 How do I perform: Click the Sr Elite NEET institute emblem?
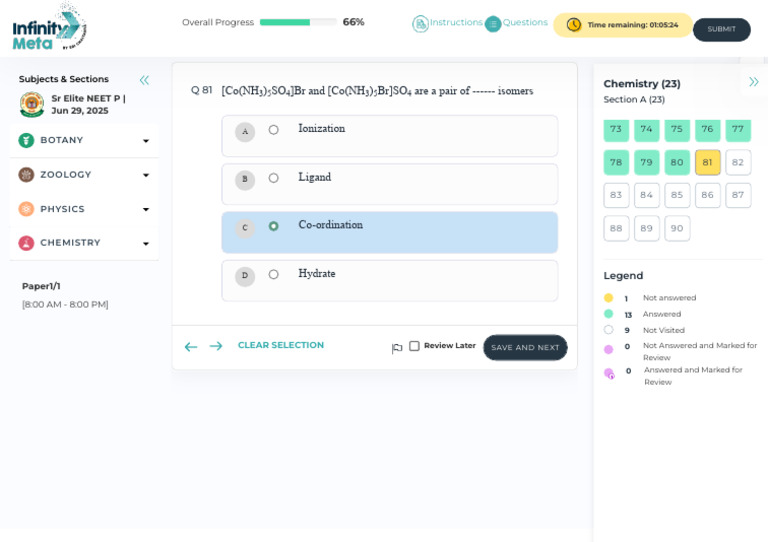[x=32, y=104]
